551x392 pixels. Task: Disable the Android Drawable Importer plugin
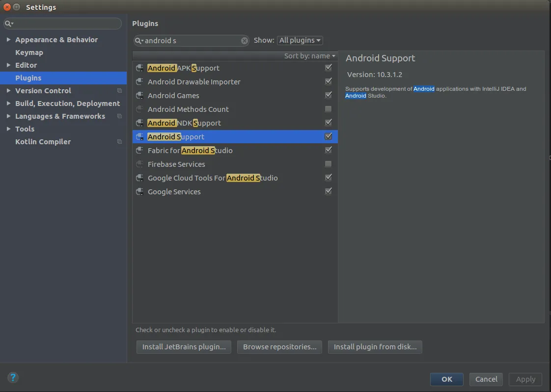tap(328, 82)
